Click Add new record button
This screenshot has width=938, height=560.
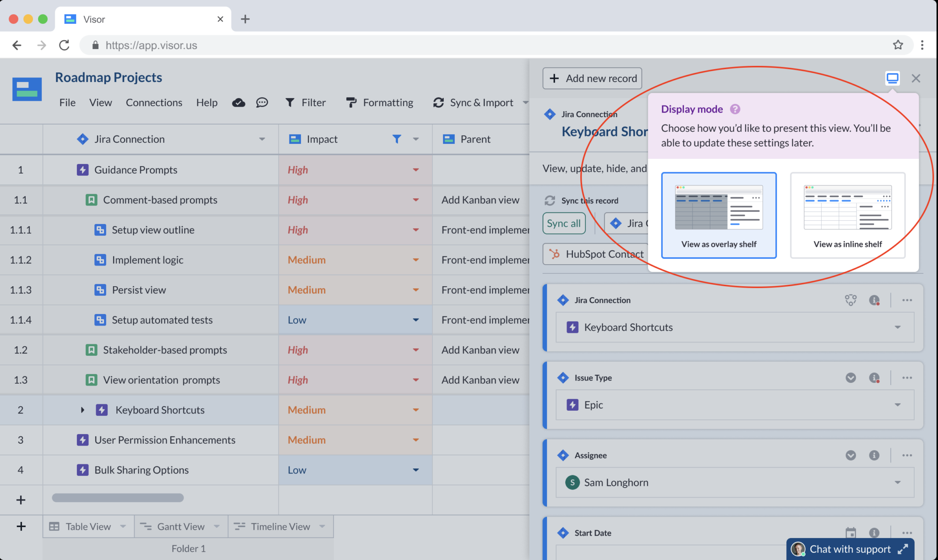point(592,78)
